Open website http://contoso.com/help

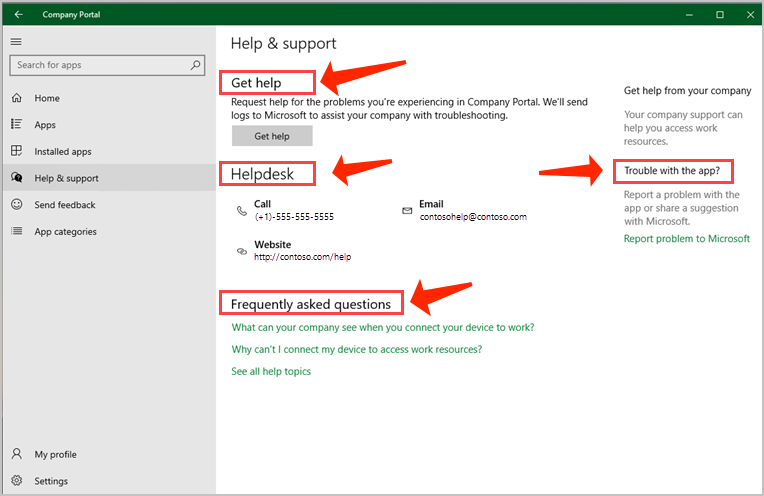click(302, 257)
